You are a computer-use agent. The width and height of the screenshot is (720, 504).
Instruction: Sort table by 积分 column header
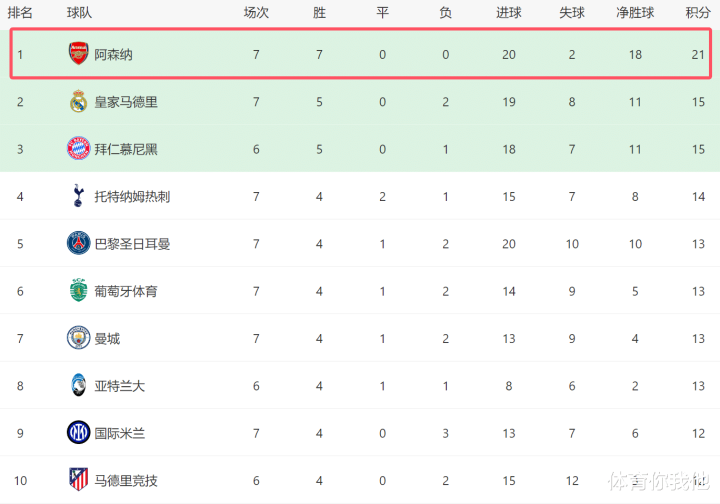pos(698,13)
